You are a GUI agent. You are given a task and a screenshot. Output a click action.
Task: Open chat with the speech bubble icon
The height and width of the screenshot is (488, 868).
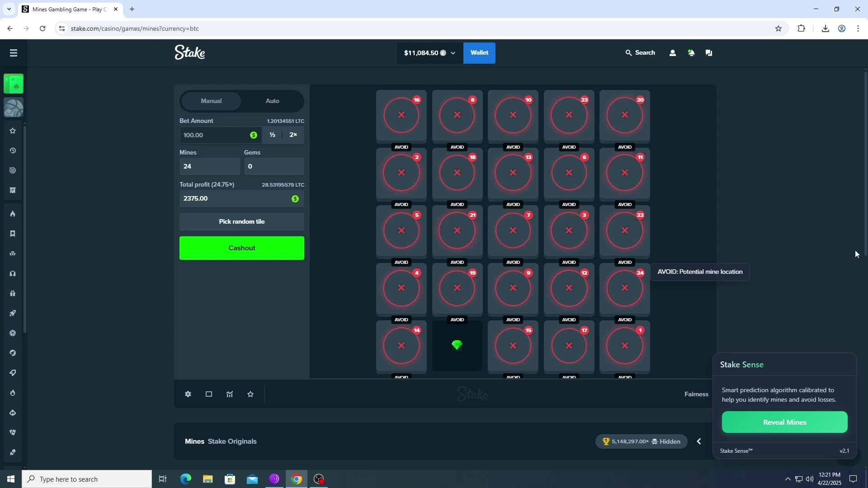click(x=708, y=52)
